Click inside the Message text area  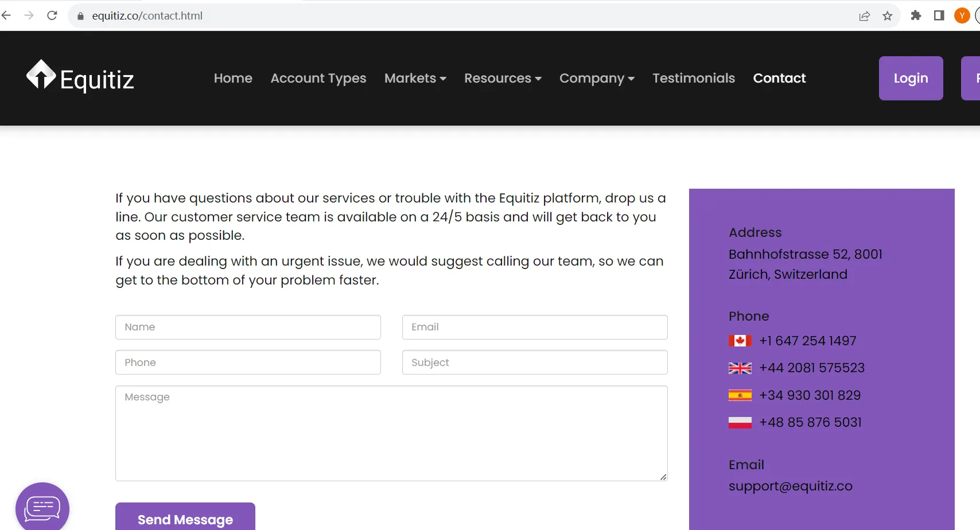click(x=391, y=433)
